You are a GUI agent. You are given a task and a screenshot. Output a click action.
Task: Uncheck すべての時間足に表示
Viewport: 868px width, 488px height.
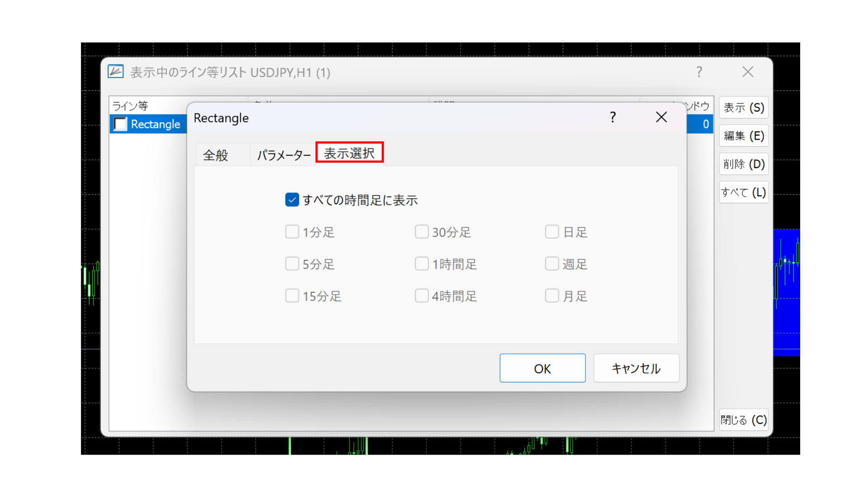(x=292, y=199)
